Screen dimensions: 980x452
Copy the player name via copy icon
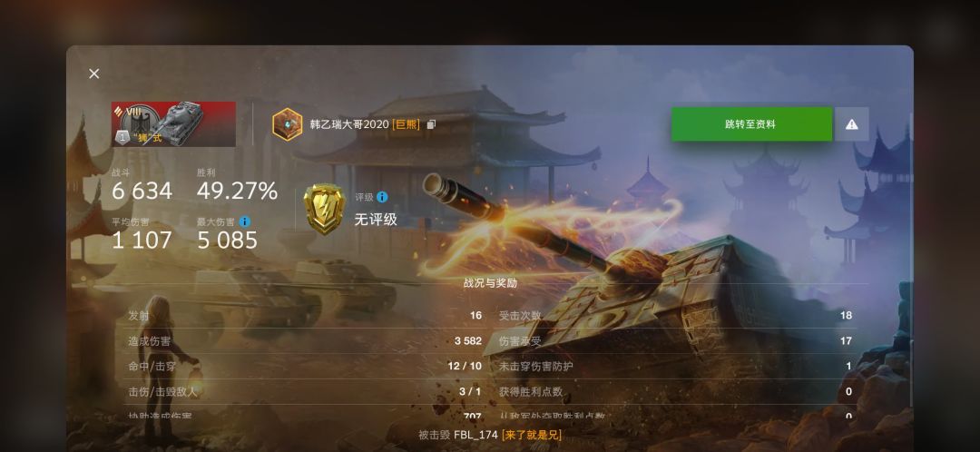point(431,124)
